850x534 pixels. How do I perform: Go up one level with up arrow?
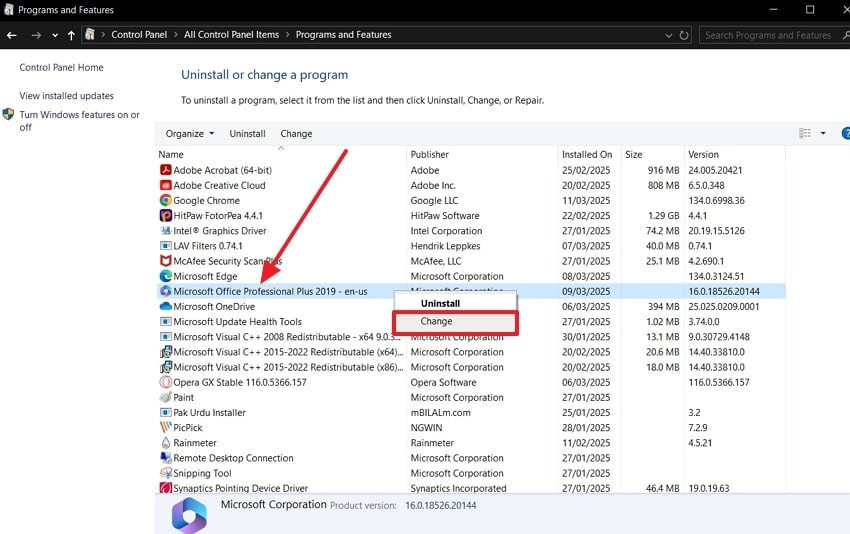coord(71,35)
